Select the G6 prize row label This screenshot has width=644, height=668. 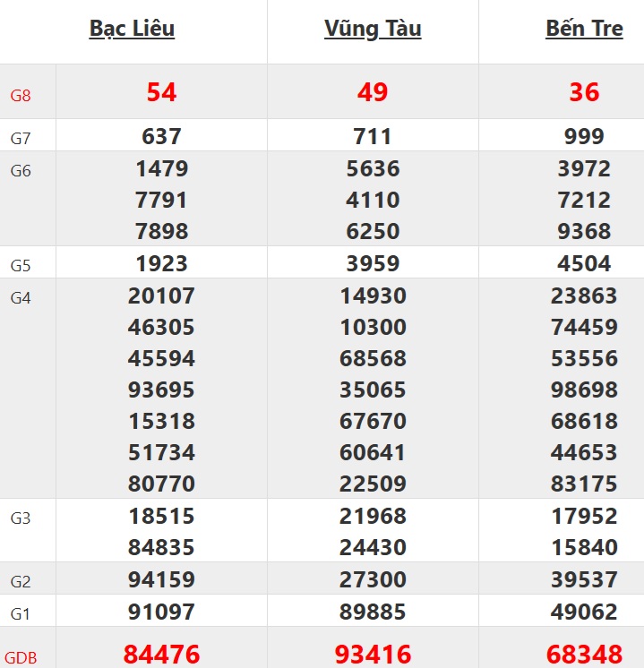tap(21, 171)
